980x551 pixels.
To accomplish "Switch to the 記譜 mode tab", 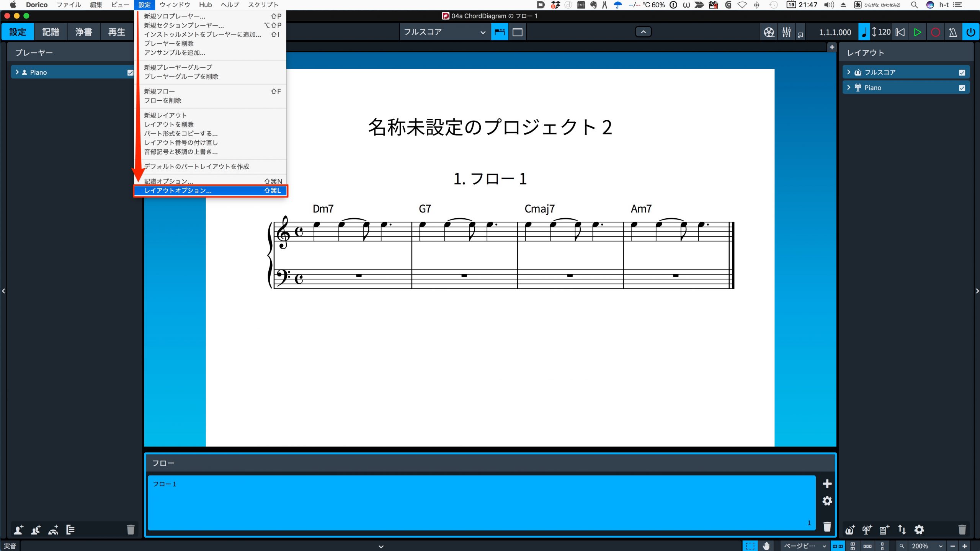I will click(x=51, y=32).
